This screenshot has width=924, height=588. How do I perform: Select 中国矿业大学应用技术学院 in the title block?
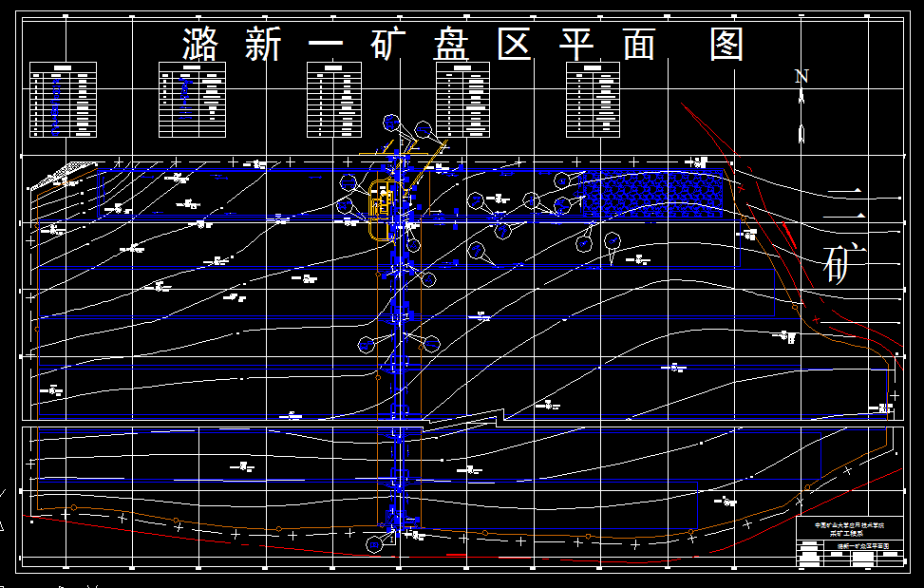[x=849, y=525]
